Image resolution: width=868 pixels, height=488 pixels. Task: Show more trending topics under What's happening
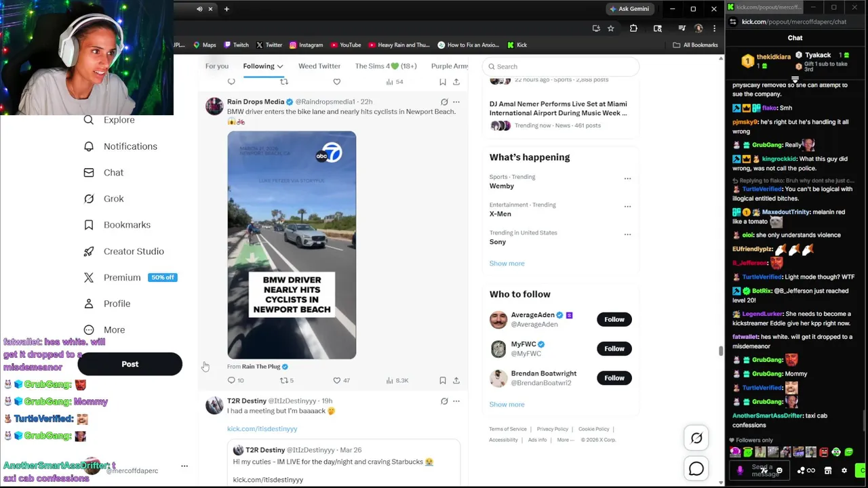[x=507, y=264]
